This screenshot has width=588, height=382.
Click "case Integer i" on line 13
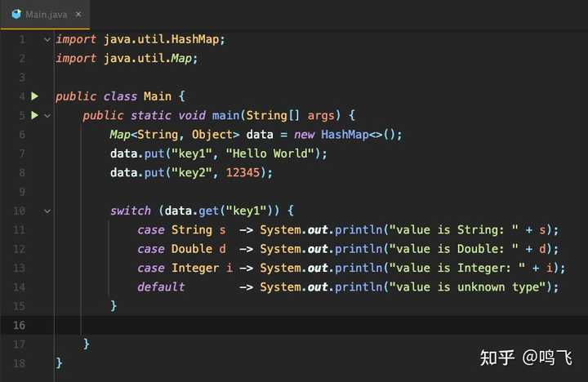point(185,268)
